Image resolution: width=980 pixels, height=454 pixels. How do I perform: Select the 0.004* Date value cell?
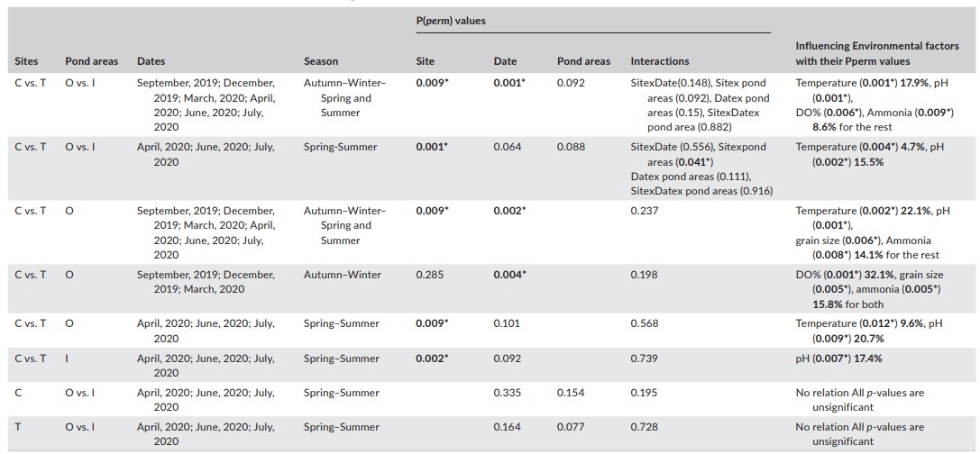(508, 275)
